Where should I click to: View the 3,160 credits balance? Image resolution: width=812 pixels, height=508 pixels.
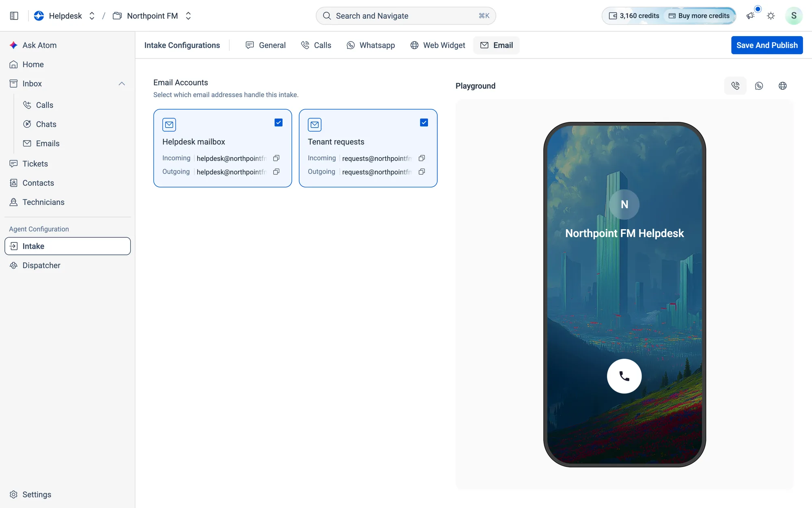tap(634, 16)
